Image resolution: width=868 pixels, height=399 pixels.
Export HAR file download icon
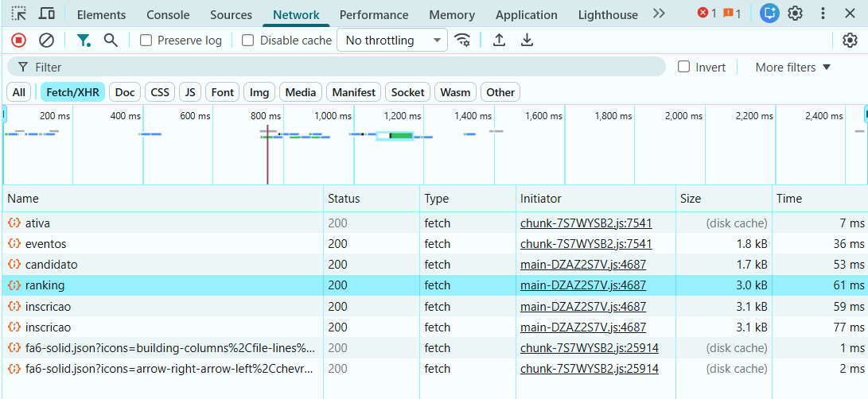527,41
